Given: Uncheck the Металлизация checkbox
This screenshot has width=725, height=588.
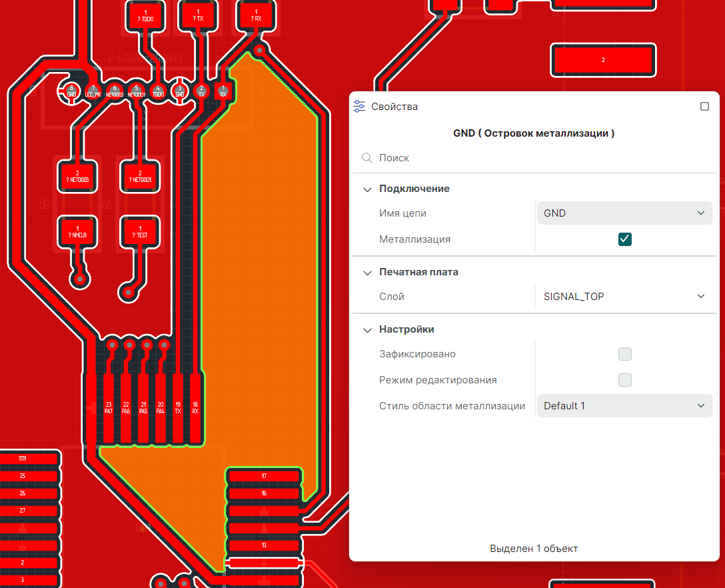Looking at the screenshot, I should [624, 239].
